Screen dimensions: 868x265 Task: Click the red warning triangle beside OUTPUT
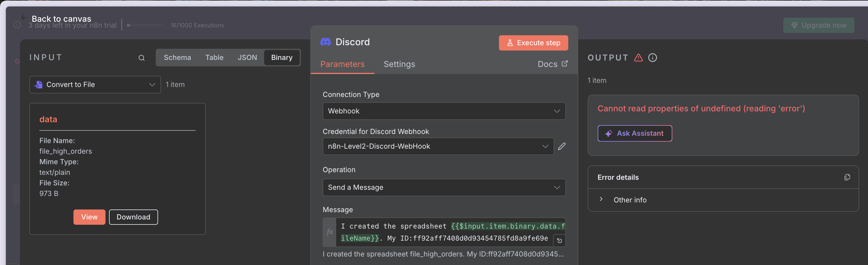click(x=638, y=58)
